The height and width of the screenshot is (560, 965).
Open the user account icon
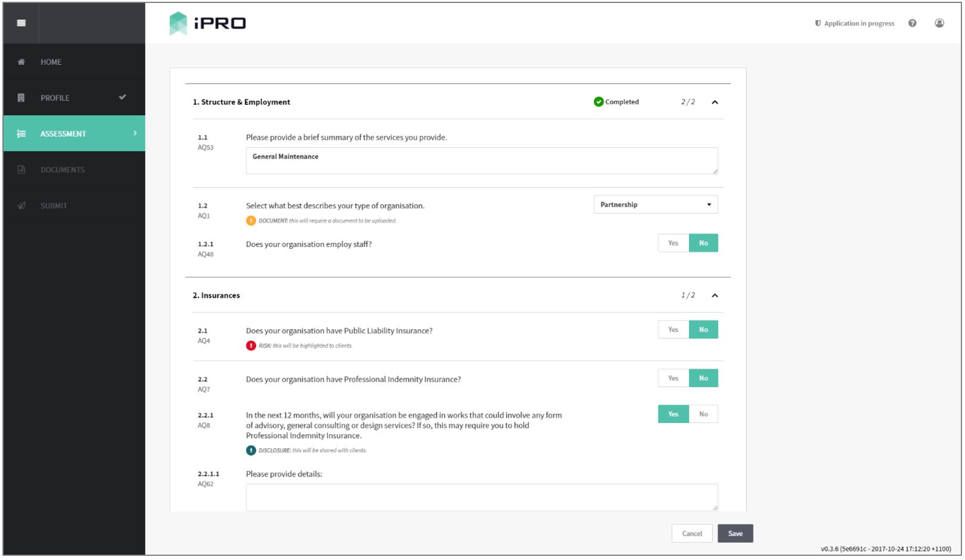click(x=939, y=23)
